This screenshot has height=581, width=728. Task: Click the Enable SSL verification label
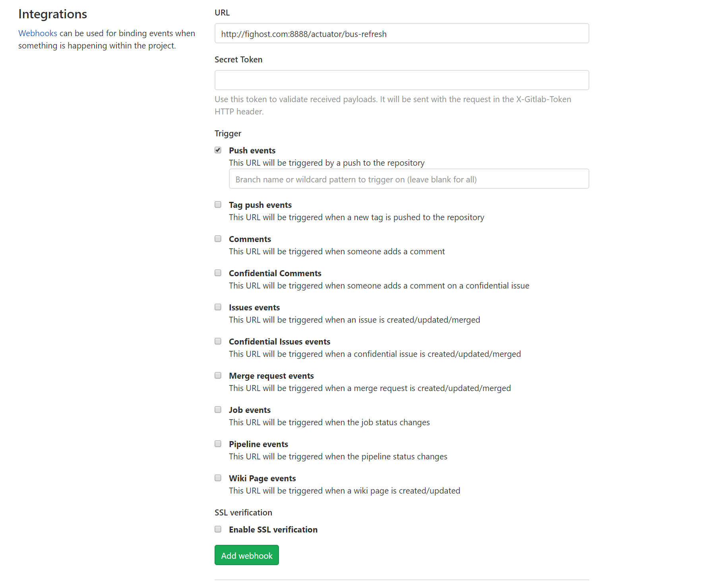click(273, 530)
